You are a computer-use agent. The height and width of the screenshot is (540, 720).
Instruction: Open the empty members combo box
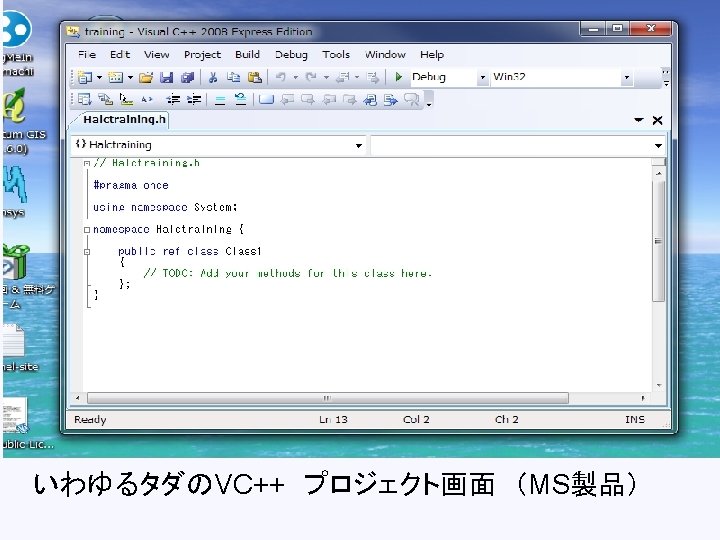(518, 145)
